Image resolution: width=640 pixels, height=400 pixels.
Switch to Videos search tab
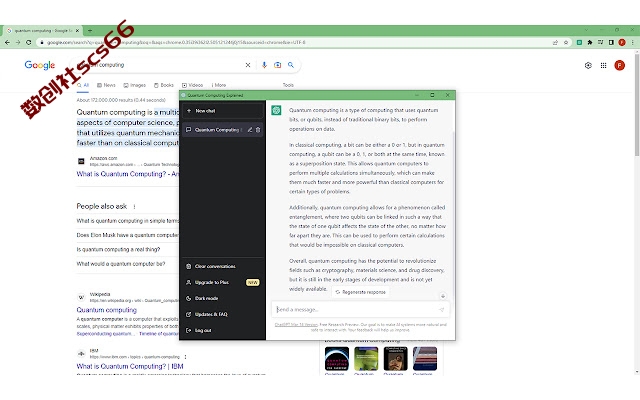192,85
